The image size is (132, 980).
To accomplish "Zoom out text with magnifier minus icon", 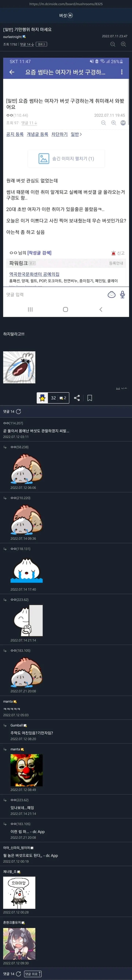I will pos(113,44).
